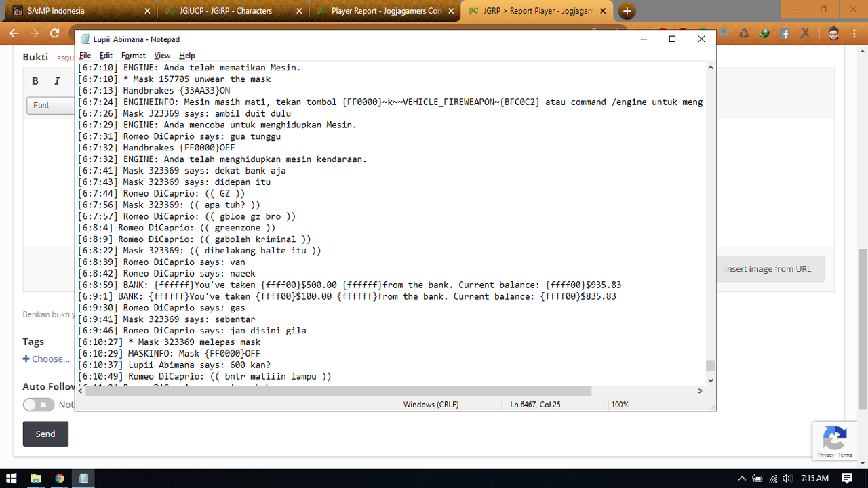868x488 pixels.
Task: Click line 'Romeo DiCaprio: (( greenzone ))'
Action: coord(177,228)
